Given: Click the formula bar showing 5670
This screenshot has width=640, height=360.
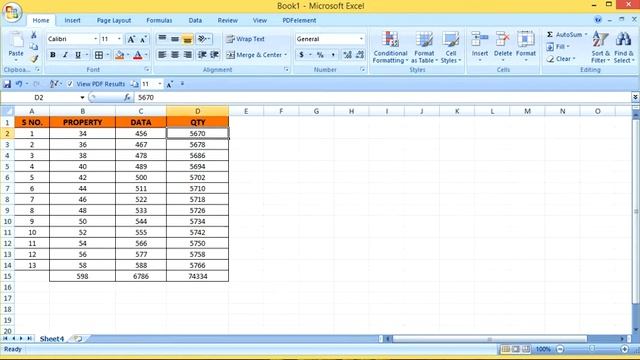Looking at the screenshot, I should coord(383,98).
